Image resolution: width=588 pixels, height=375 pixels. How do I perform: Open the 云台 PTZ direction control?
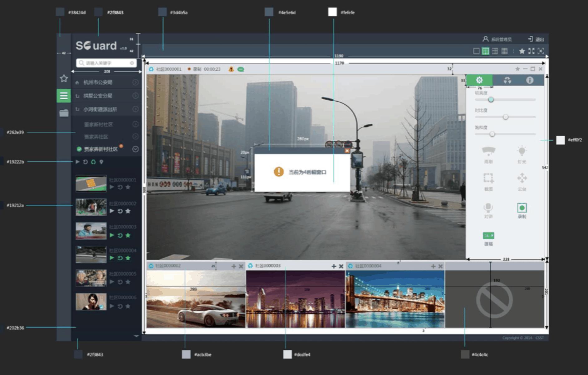(x=522, y=178)
